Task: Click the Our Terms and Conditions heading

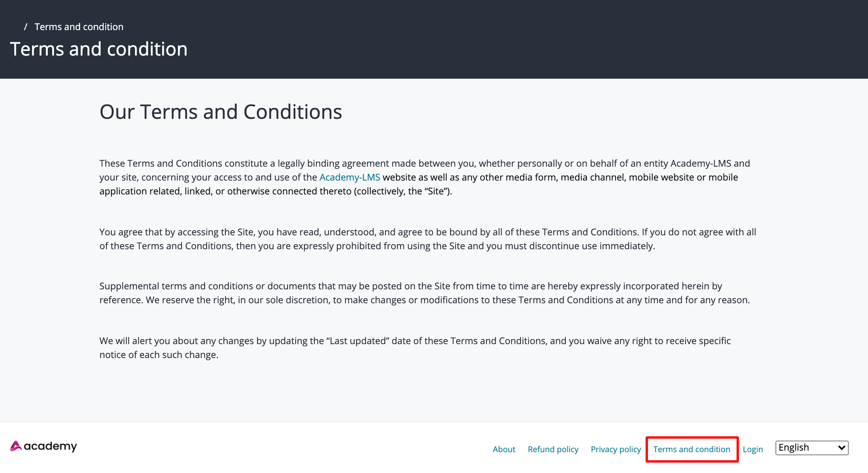Action: [220, 112]
